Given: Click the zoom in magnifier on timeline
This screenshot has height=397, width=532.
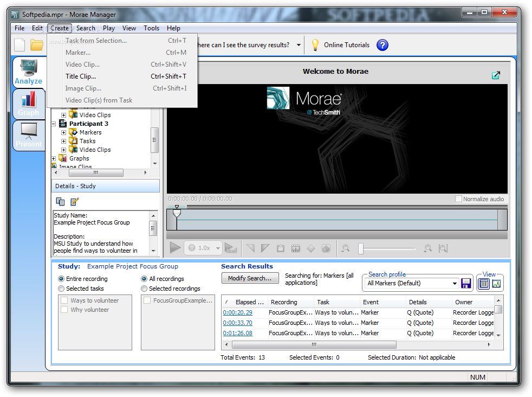Looking at the screenshot, I should 427,248.
